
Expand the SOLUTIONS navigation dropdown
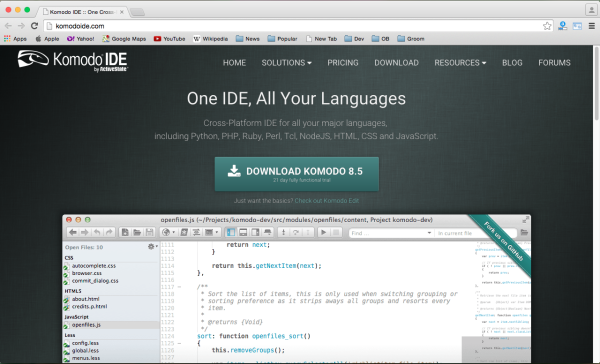(286, 63)
